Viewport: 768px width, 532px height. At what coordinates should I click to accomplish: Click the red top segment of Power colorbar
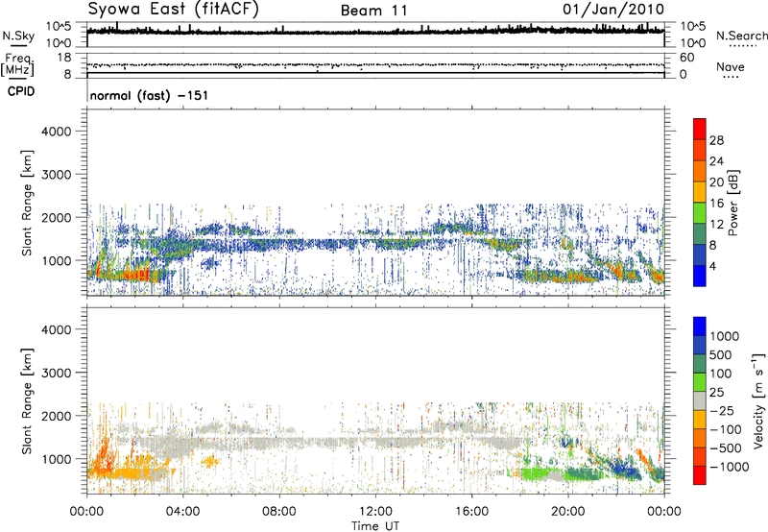pyautogui.click(x=700, y=129)
